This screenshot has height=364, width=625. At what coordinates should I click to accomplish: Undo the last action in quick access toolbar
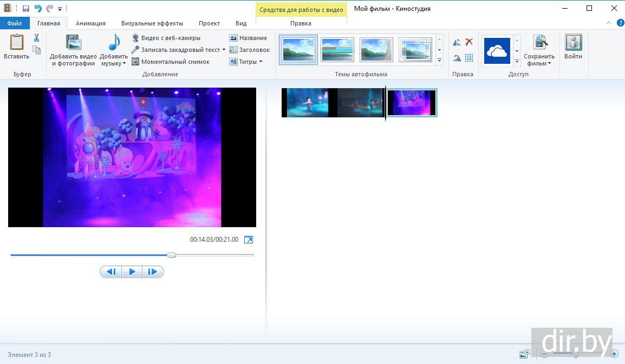pos(38,9)
